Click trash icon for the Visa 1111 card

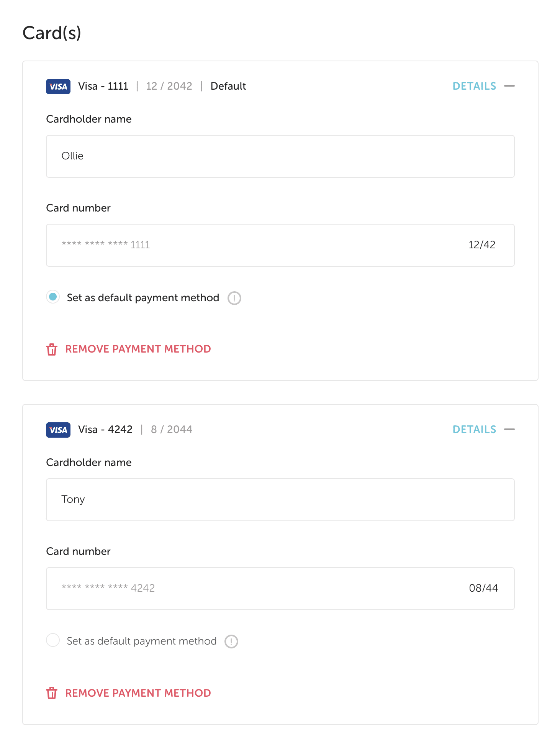tap(52, 350)
